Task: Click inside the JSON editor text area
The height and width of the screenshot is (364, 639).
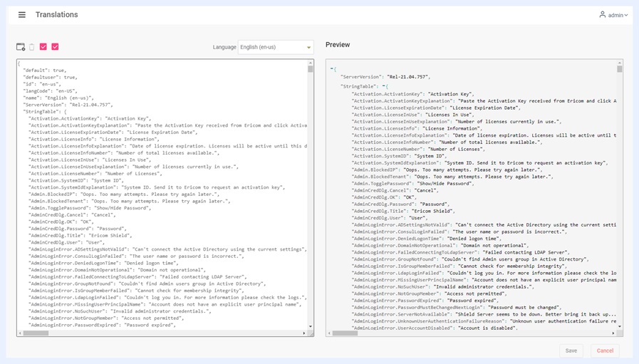Action: 162,195
